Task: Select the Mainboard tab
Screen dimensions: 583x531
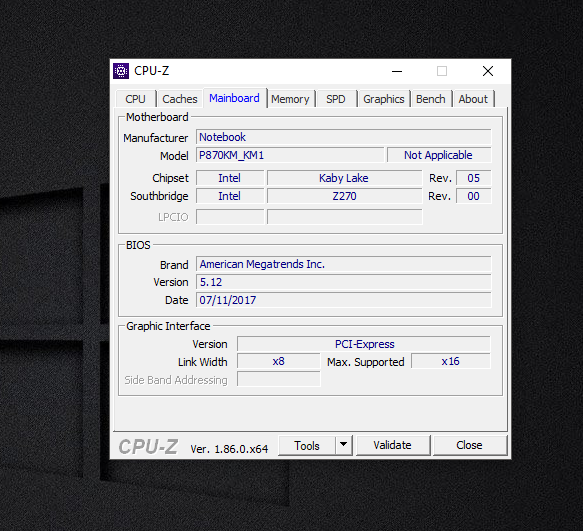Action: point(234,98)
